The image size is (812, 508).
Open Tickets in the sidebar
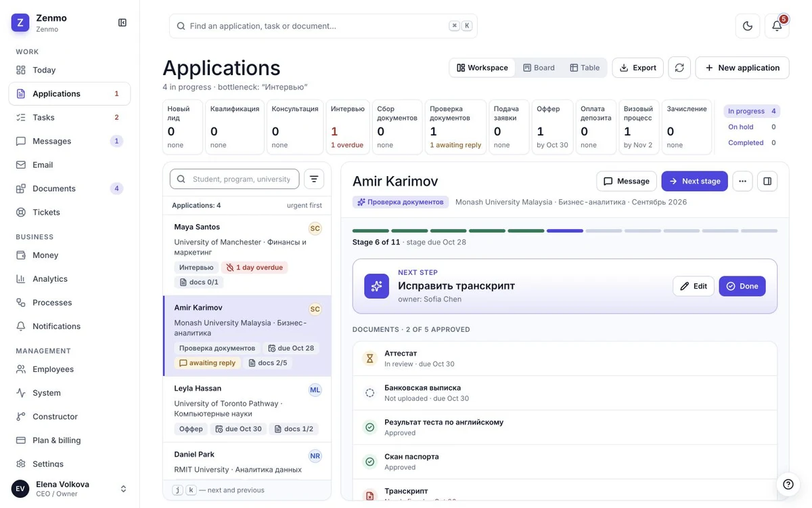(x=70, y=212)
